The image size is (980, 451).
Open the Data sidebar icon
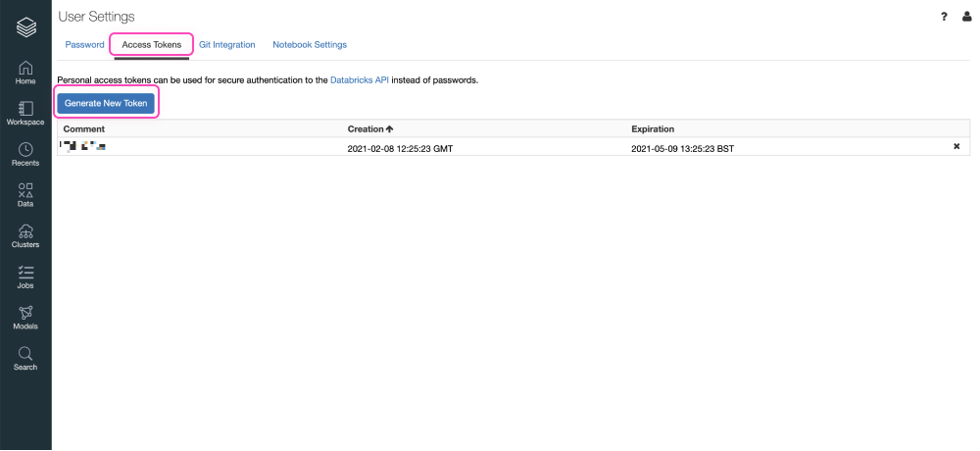(25, 195)
